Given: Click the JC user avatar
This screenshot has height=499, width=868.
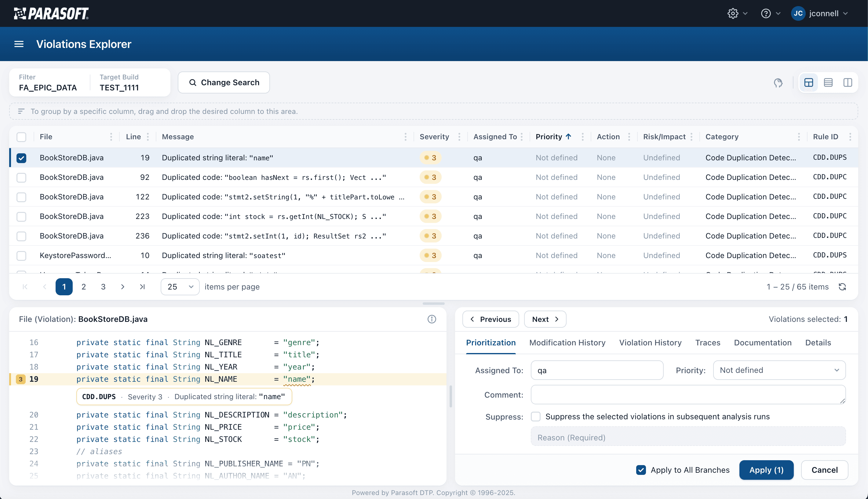Looking at the screenshot, I should [x=798, y=13].
